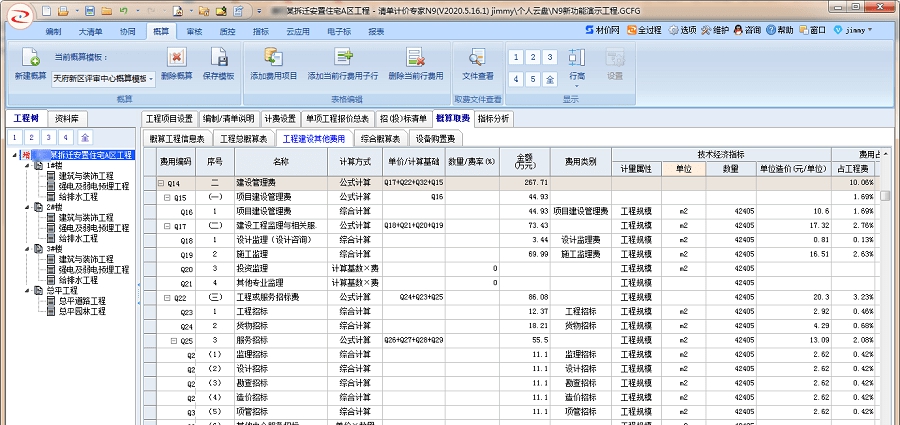Collapse the Q25 服务招标 row

click(x=174, y=341)
